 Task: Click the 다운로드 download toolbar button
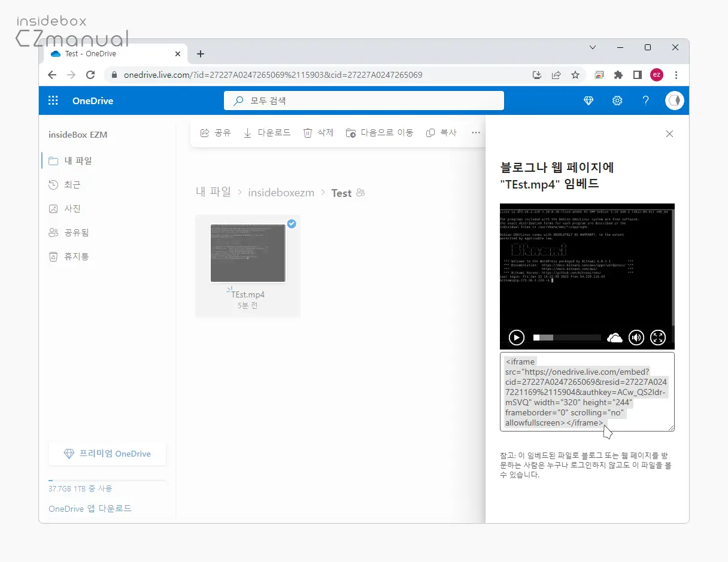267,133
